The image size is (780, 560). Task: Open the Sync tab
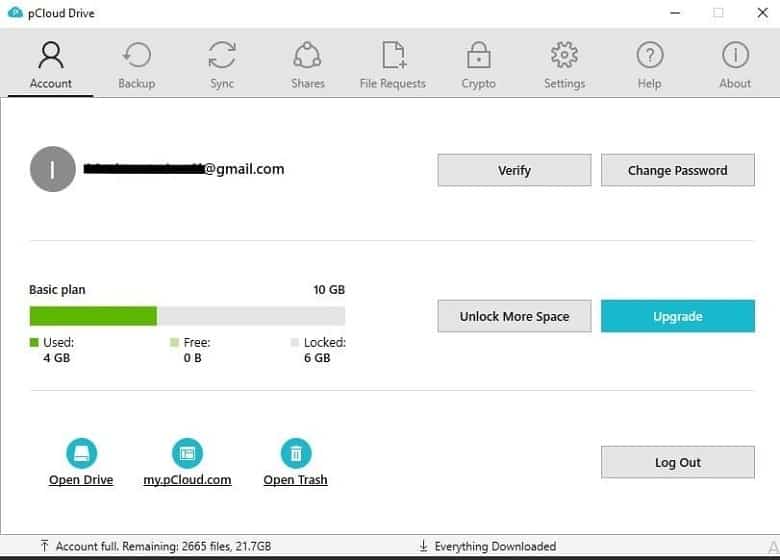(x=222, y=65)
